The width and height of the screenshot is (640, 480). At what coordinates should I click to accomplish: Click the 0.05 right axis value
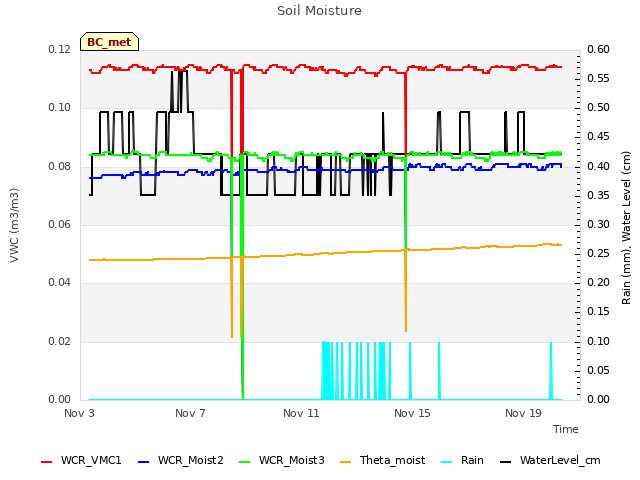coord(598,370)
